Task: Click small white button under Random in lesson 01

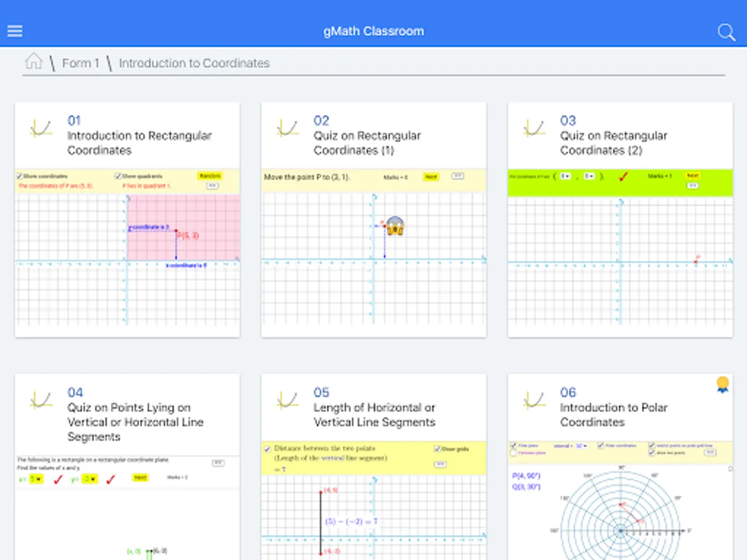Action: [212, 186]
